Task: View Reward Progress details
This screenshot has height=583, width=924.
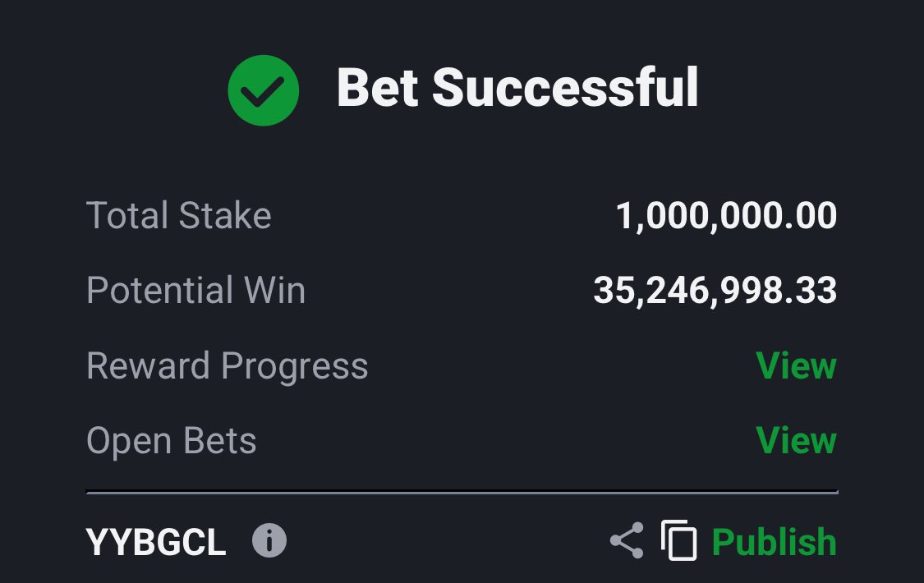Action: point(796,365)
